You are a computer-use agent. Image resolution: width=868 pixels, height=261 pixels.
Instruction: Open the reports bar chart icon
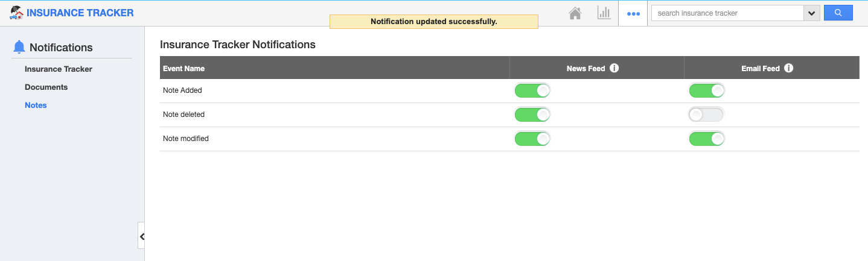pos(604,13)
